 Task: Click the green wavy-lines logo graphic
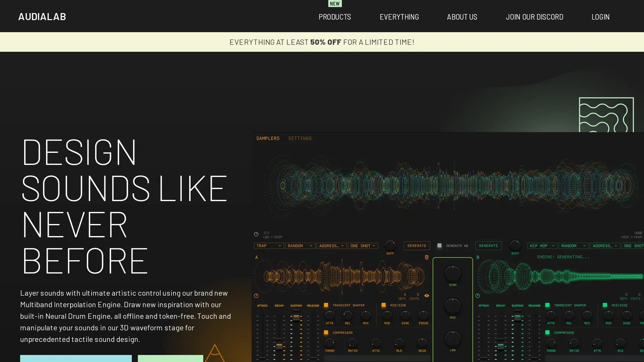point(606,115)
